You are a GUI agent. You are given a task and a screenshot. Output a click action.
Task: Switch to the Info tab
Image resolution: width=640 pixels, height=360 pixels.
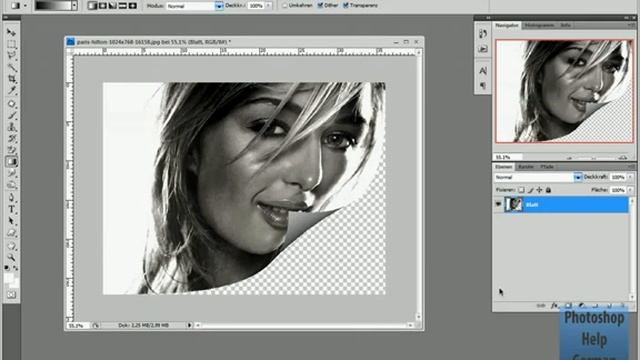pos(565,25)
